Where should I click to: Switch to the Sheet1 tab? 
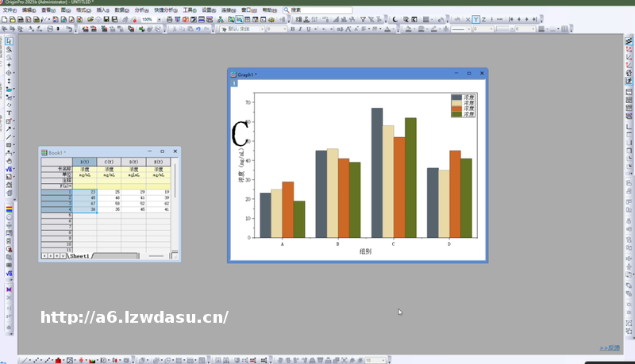(x=79, y=256)
